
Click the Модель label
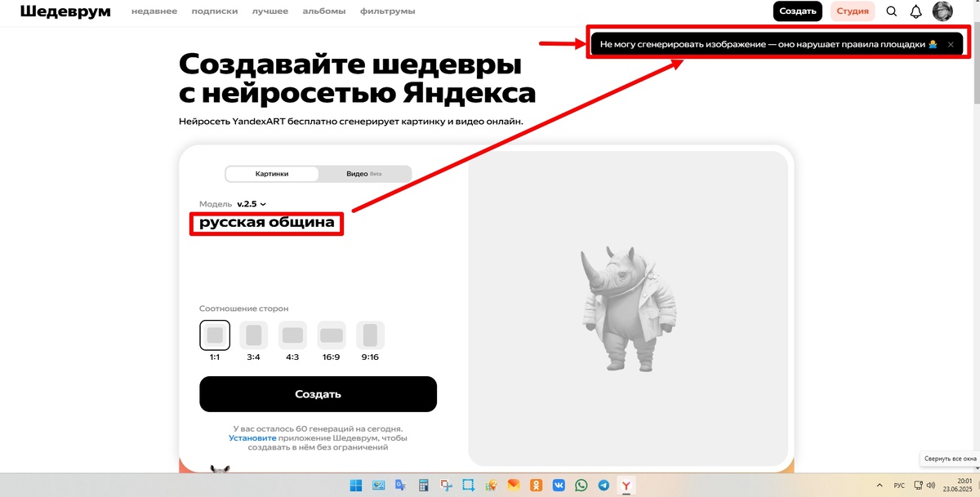tap(216, 204)
